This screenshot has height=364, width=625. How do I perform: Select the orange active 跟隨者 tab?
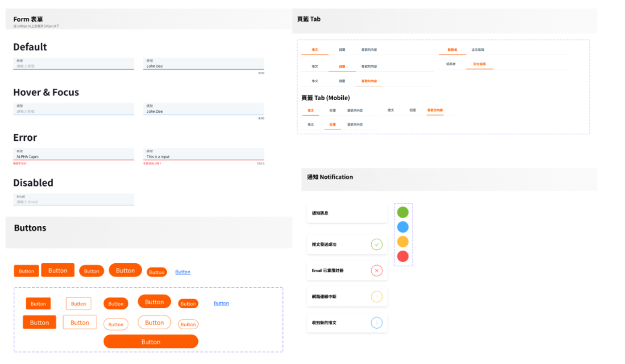click(x=452, y=50)
